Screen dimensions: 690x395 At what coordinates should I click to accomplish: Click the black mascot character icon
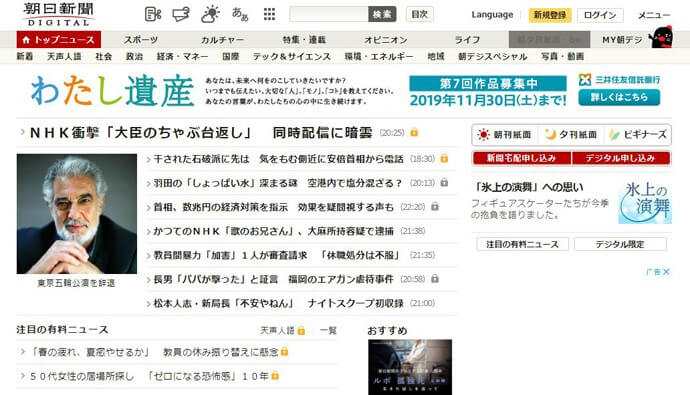click(x=661, y=38)
